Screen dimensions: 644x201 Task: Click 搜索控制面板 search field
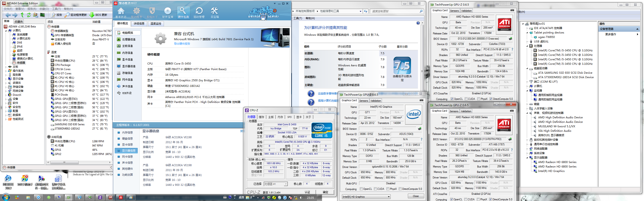pos(396,11)
